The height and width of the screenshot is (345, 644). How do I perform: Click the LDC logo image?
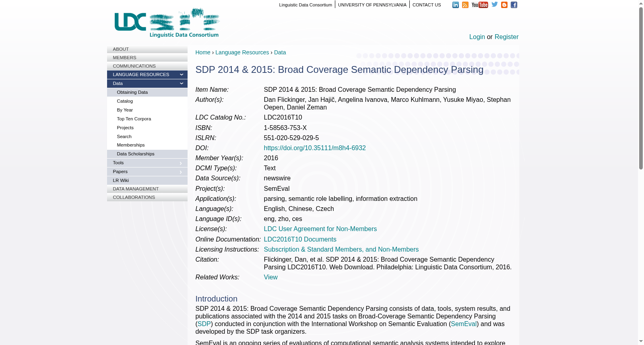click(x=167, y=23)
